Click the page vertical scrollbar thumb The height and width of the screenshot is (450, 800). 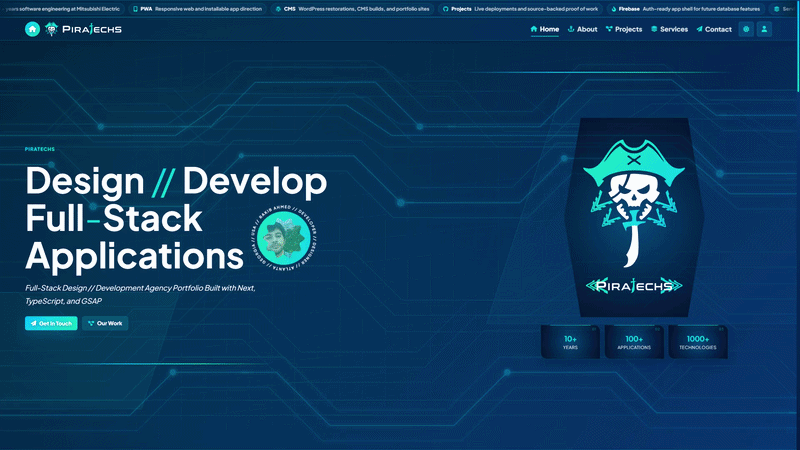798,46
